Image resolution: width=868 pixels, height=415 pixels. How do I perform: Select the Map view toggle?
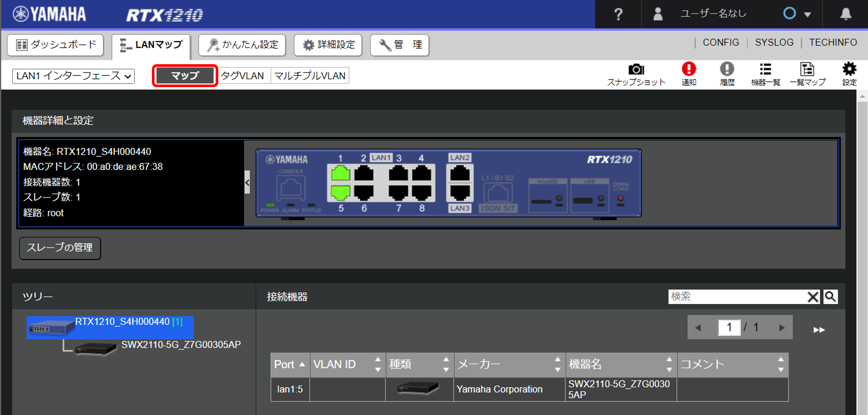pyautogui.click(x=185, y=76)
